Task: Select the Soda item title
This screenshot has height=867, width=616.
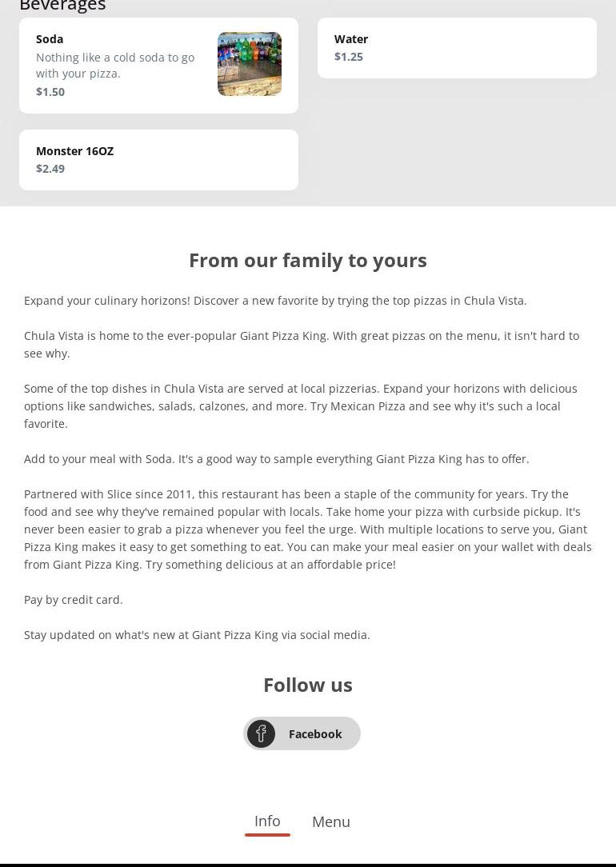Action: 50,38
